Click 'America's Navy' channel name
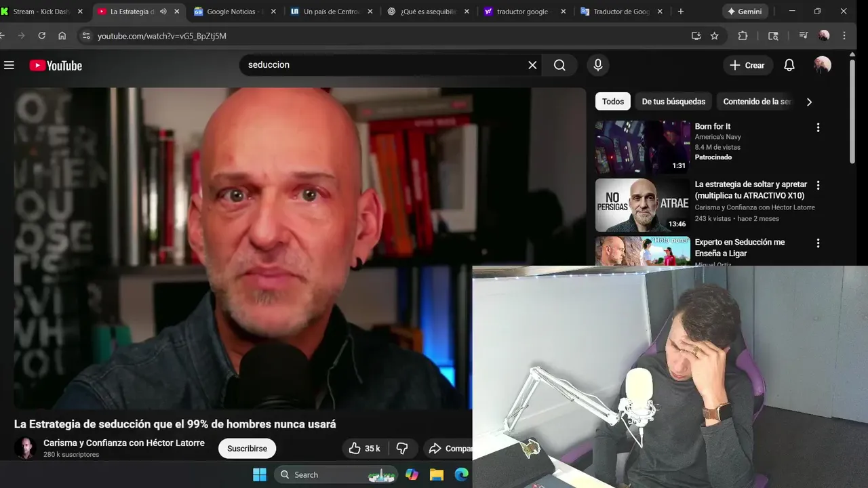Viewport: 868px width, 488px height. [717, 137]
